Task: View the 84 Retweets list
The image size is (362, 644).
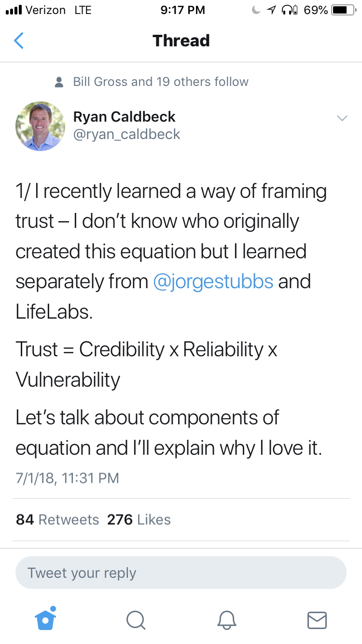Action: pyautogui.click(x=57, y=519)
